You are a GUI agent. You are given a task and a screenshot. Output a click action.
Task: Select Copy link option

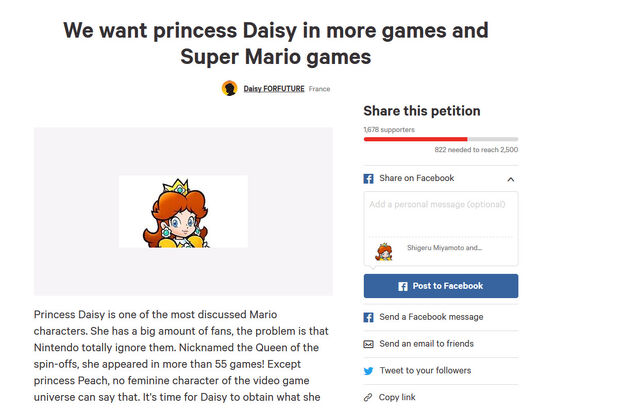click(397, 397)
